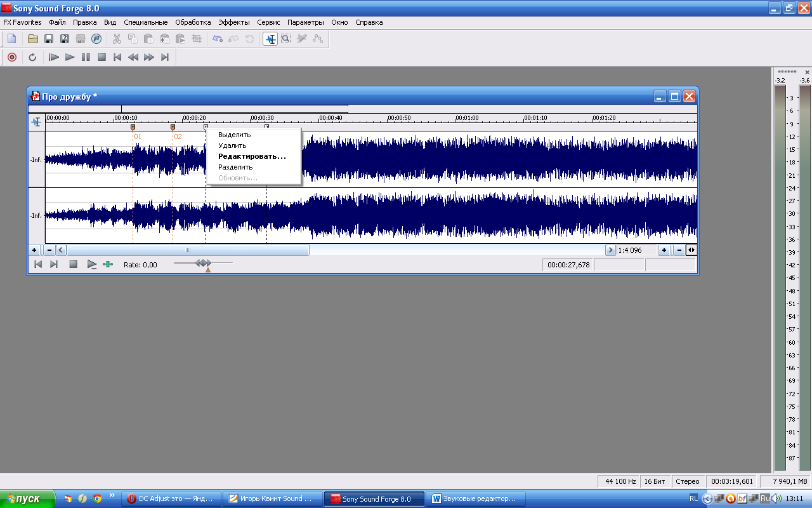Select the Edit tool waveform-cursor icon

270,39
